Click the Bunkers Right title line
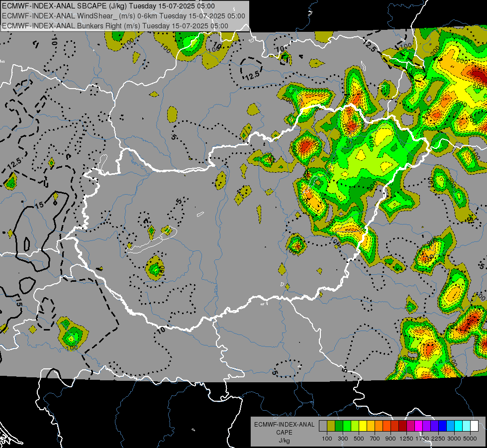The width and height of the screenshot is (487, 448). coord(115,26)
